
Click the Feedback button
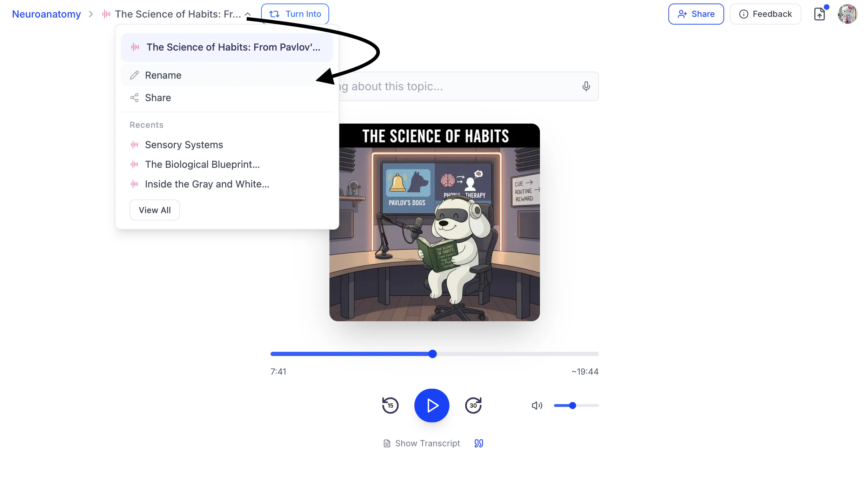(x=765, y=14)
